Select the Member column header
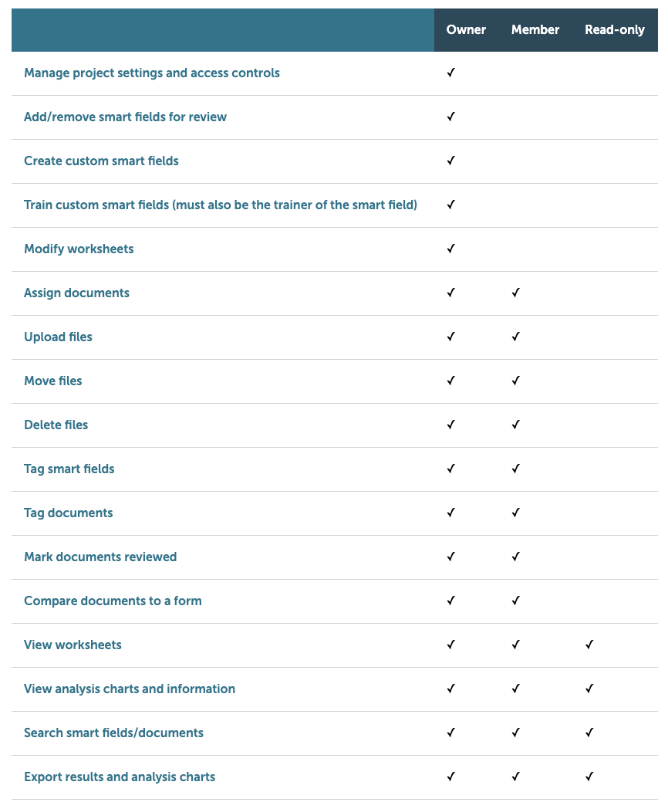Image resolution: width=668 pixels, height=812 pixels. (x=535, y=30)
